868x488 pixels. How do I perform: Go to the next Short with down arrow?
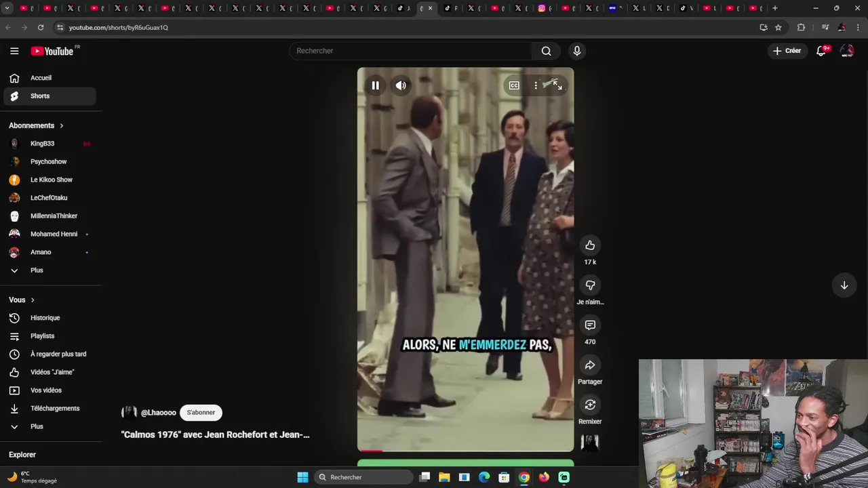coord(844,285)
